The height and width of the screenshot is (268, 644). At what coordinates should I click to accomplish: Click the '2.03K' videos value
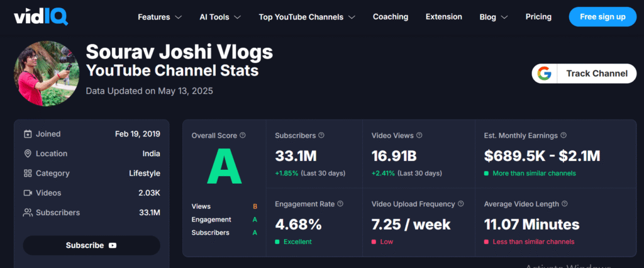pyautogui.click(x=150, y=193)
